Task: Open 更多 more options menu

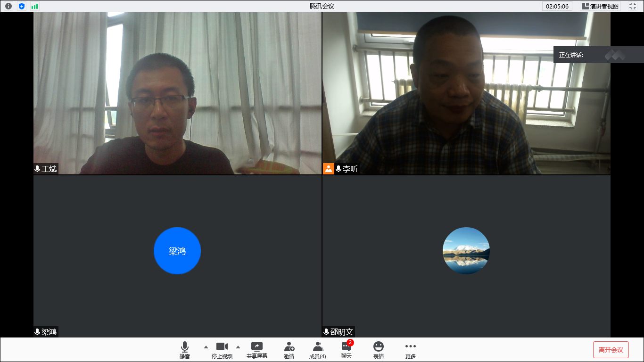Action: click(411, 350)
